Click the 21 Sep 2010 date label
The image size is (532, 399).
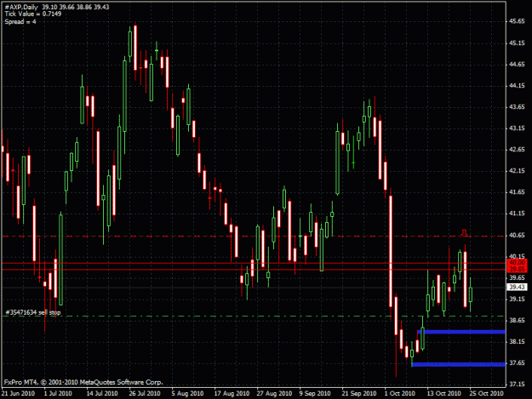coord(359,393)
